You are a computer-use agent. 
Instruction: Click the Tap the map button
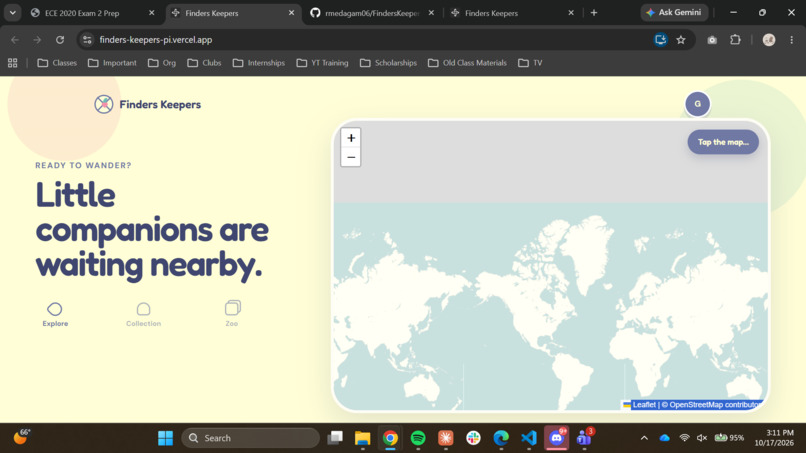pos(723,142)
